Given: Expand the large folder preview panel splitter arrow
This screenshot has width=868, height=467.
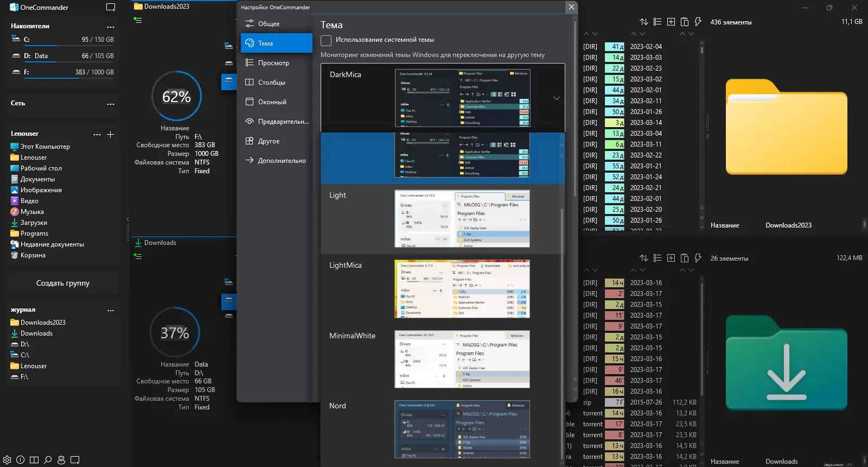Looking at the screenshot, I should tap(707, 136).
